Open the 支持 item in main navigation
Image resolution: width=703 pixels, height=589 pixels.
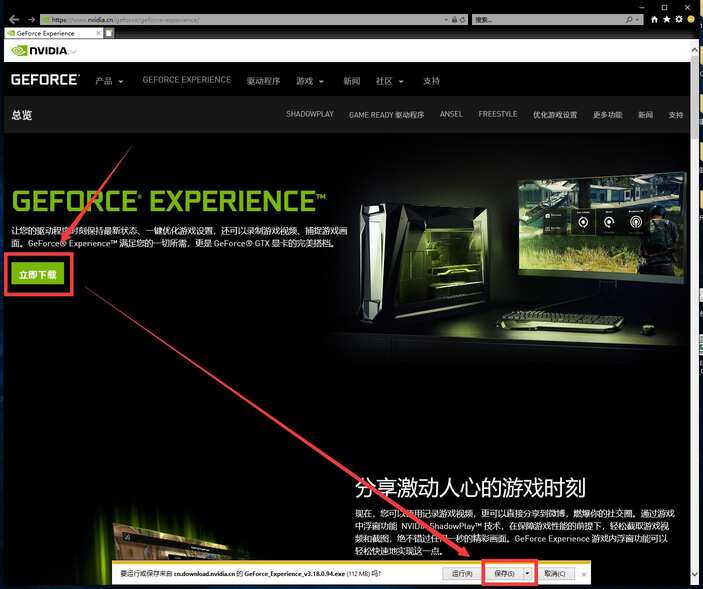[x=431, y=81]
